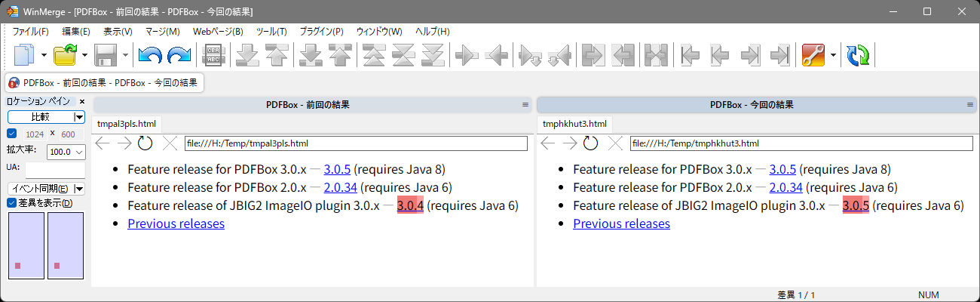Click the Save floppy disk icon
This screenshot has height=302, width=980.
point(106,55)
